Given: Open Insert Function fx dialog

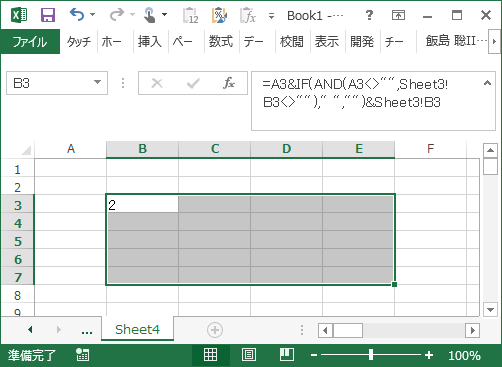Looking at the screenshot, I should pyautogui.click(x=229, y=83).
